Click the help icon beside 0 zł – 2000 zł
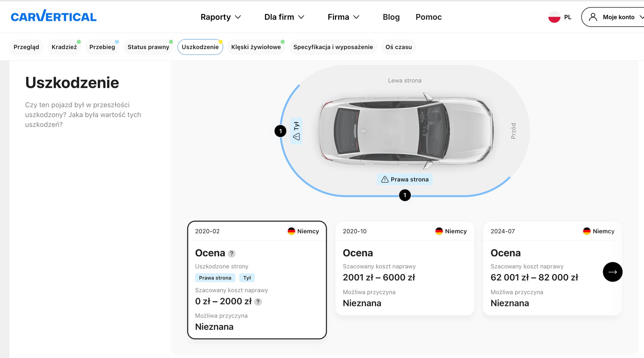This screenshot has height=358, width=644. (x=258, y=302)
